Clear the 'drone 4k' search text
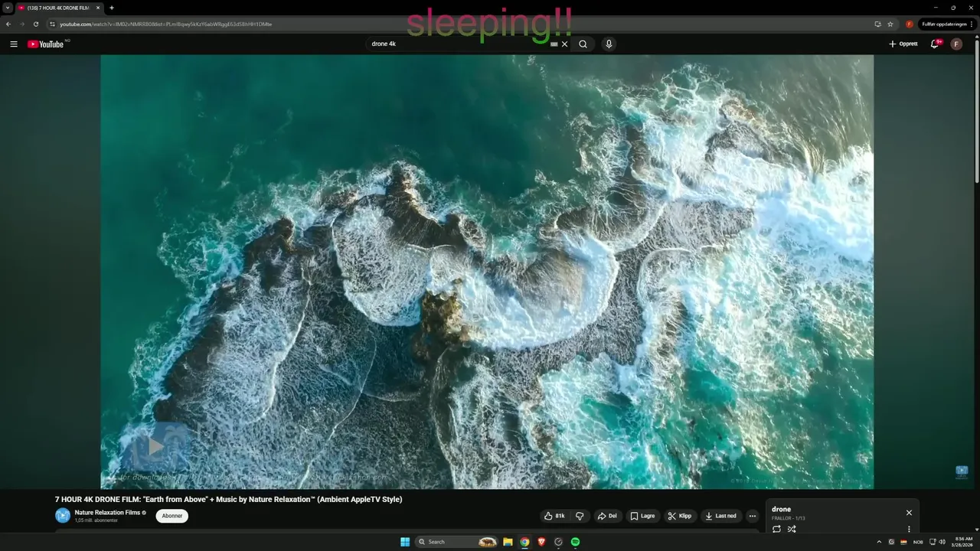Screen dimensions: 980x551 pos(565,44)
